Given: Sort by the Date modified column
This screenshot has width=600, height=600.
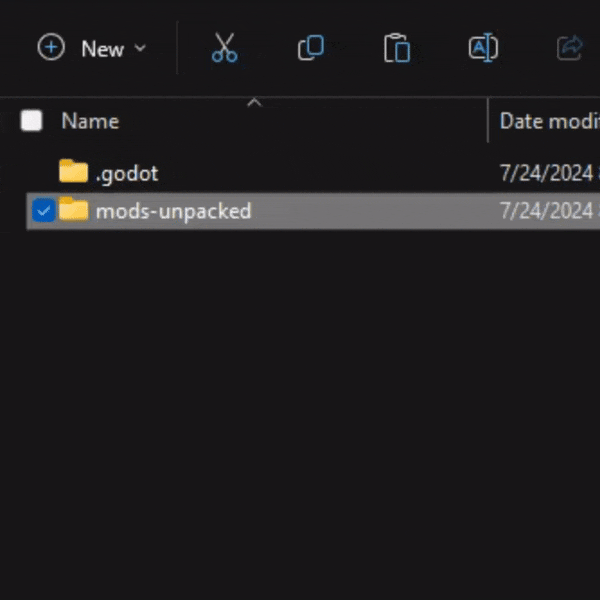Looking at the screenshot, I should (548, 121).
